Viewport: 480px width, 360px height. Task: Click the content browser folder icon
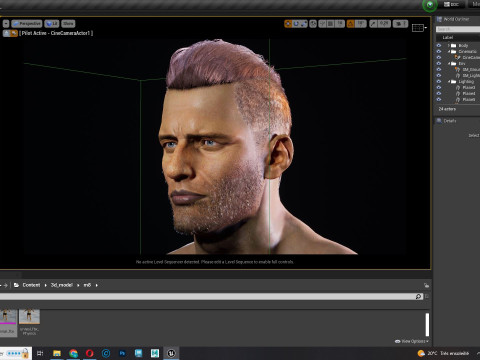pos(16,285)
